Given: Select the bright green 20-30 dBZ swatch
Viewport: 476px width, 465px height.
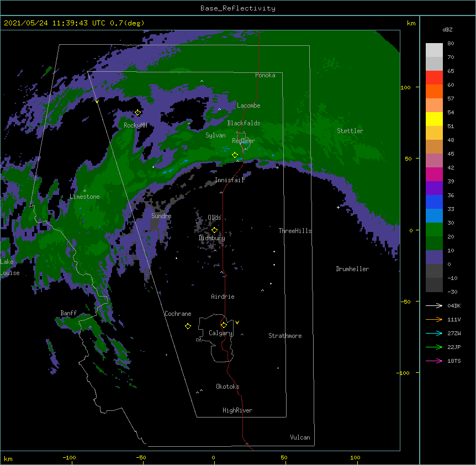Looking at the screenshot, I should [434, 230].
